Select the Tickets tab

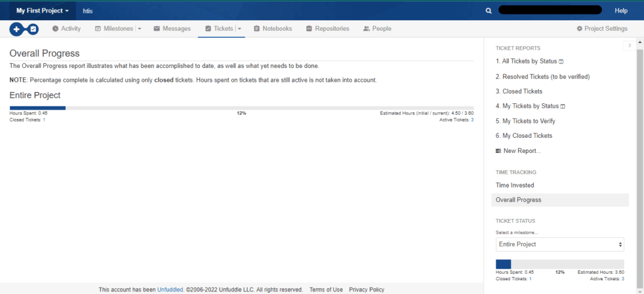[x=219, y=29]
